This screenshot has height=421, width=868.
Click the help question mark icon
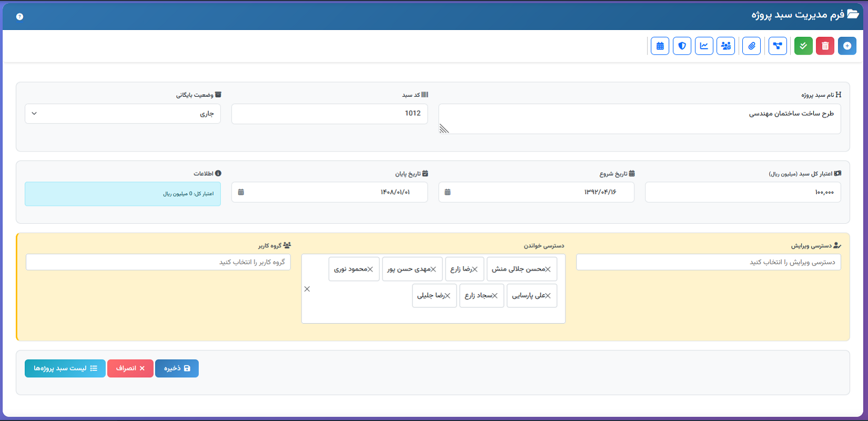pos(19,16)
